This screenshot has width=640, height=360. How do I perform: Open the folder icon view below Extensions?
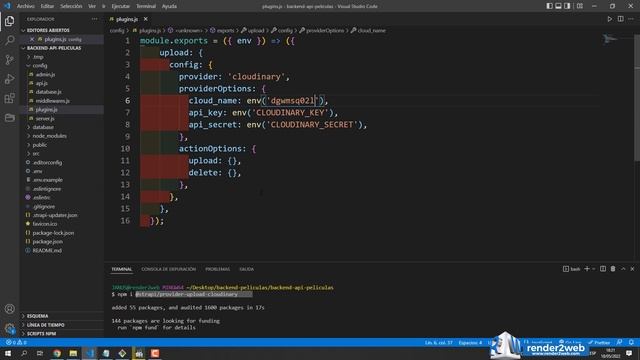point(9,118)
